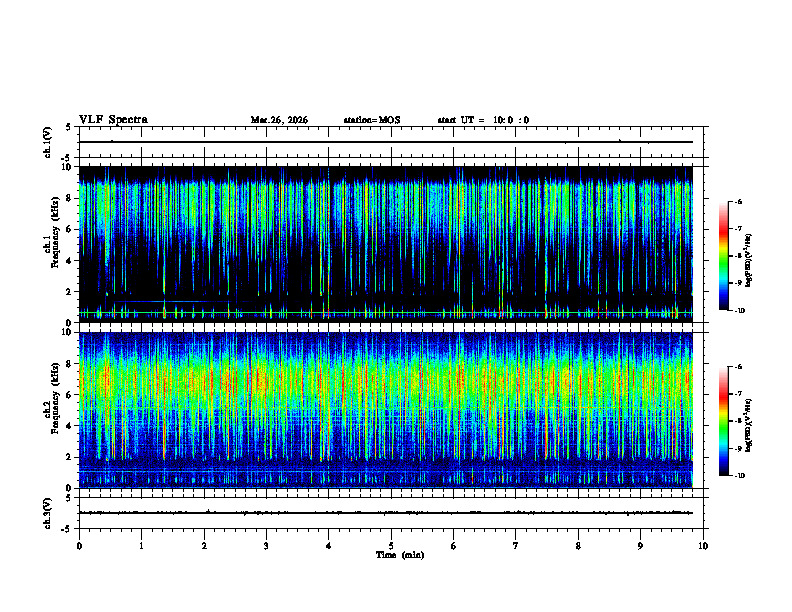Click the "VLF Spectra" plot title
The height and width of the screenshot is (612, 792).
coord(113,120)
